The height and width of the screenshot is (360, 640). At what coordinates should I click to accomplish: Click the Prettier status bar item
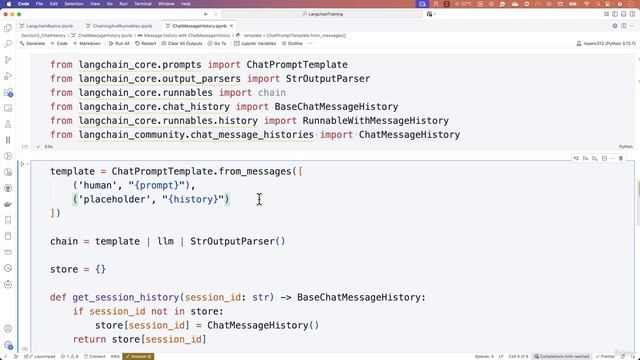pyautogui.click(x=605, y=356)
